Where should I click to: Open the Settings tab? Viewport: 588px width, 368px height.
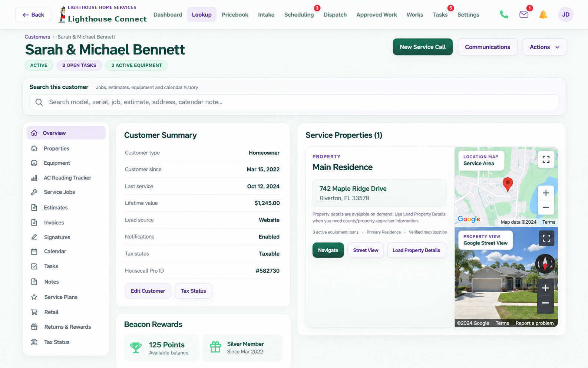pos(468,14)
